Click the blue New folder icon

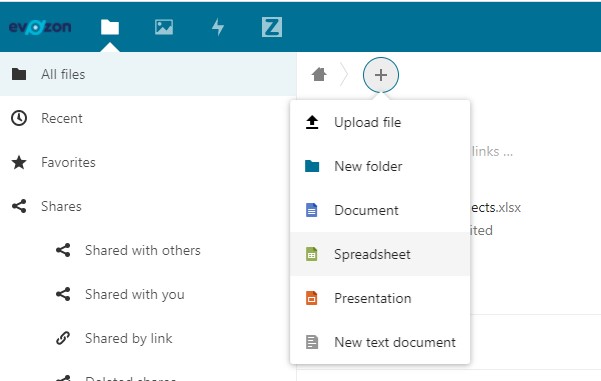[x=312, y=166]
